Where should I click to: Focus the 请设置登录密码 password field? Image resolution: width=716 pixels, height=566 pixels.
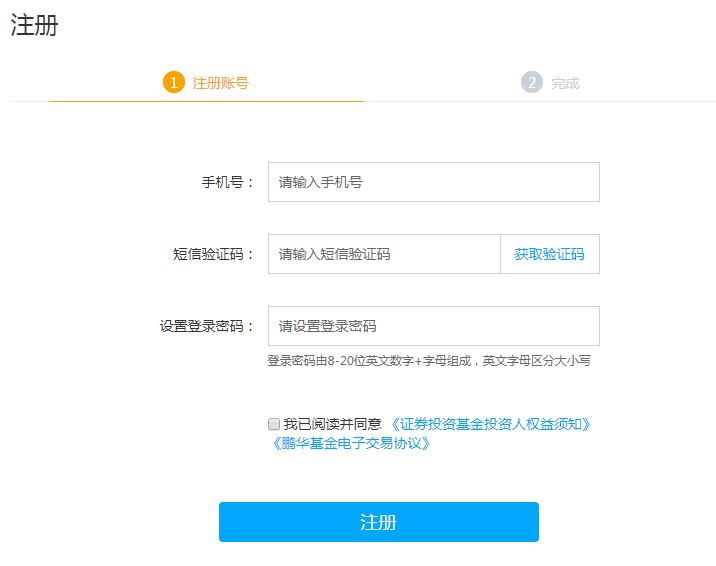pyautogui.click(x=434, y=326)
